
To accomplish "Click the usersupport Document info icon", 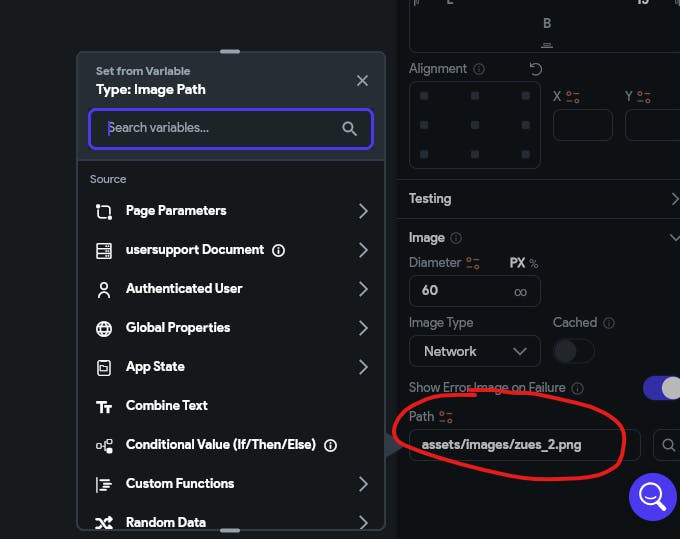I will point(279,250).
